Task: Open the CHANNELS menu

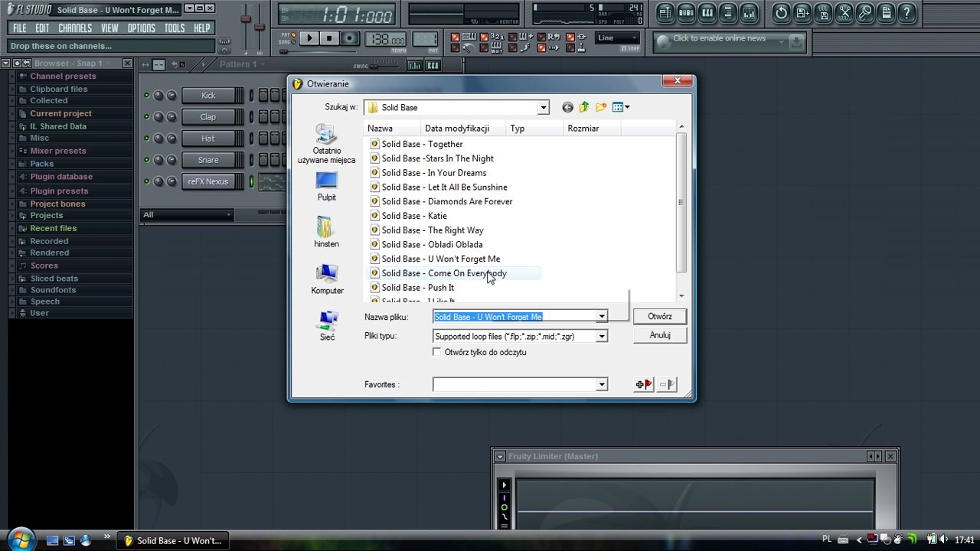Action: 75,28
